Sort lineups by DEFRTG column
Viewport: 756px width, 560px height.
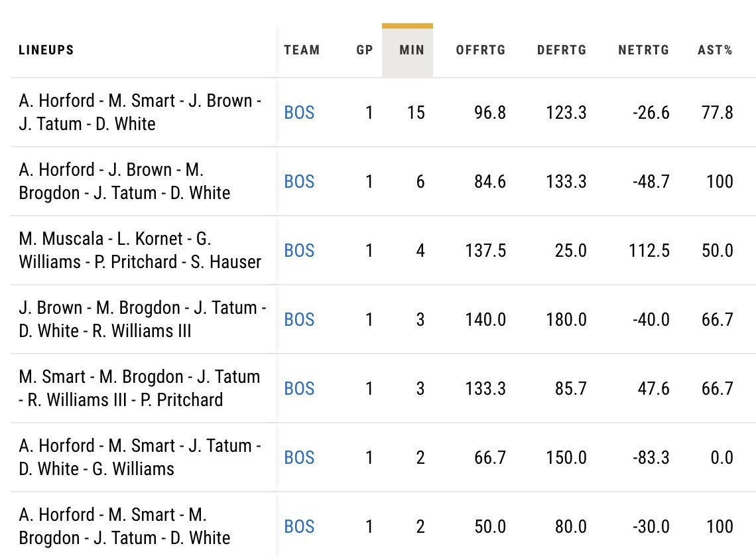pos(562,50)
